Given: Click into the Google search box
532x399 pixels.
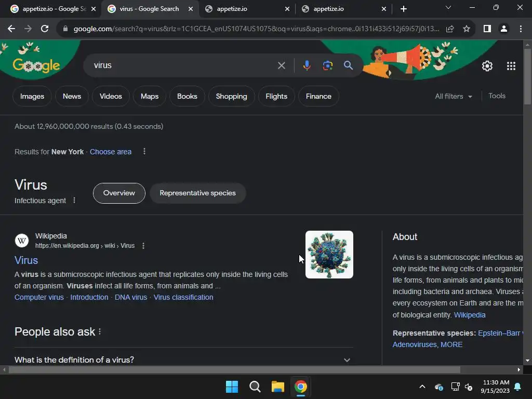Looking at the screenshot, I should [183, 65].
